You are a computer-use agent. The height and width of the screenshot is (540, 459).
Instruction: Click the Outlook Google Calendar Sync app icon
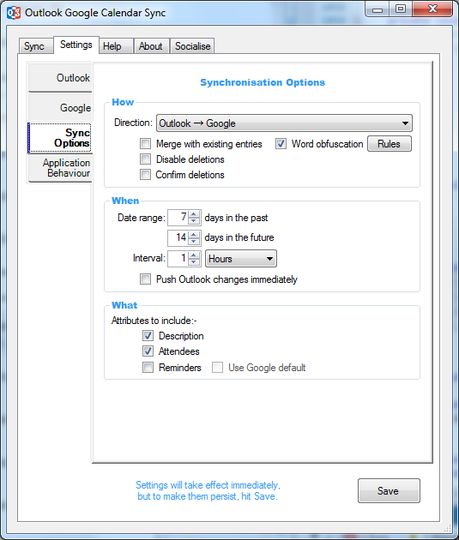coord(13,13)
